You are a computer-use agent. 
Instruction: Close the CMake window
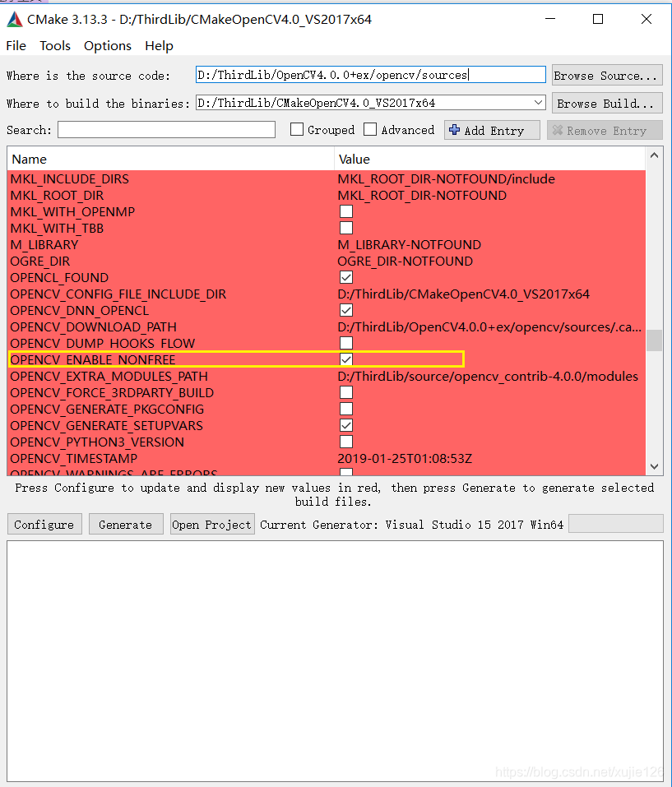647,19
